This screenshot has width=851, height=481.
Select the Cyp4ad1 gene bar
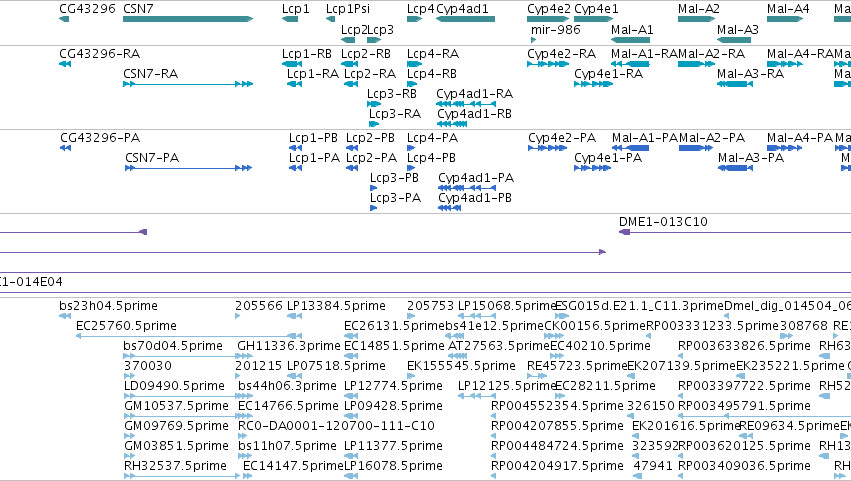coord(465,19)
